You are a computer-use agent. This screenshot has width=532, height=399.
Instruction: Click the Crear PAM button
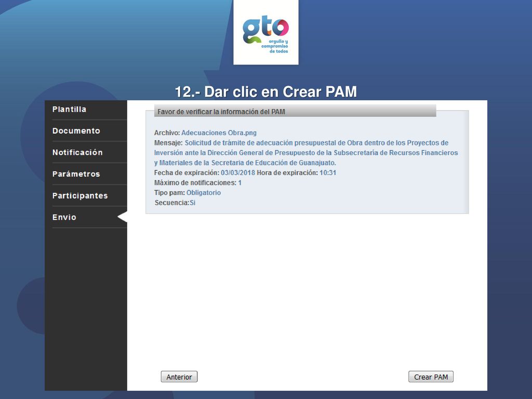(x=431, y=377)
